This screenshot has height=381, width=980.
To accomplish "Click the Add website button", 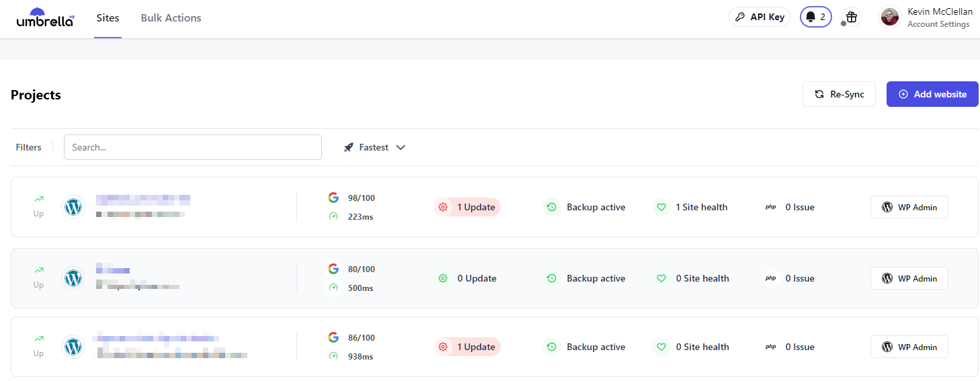I will point(932,94).
